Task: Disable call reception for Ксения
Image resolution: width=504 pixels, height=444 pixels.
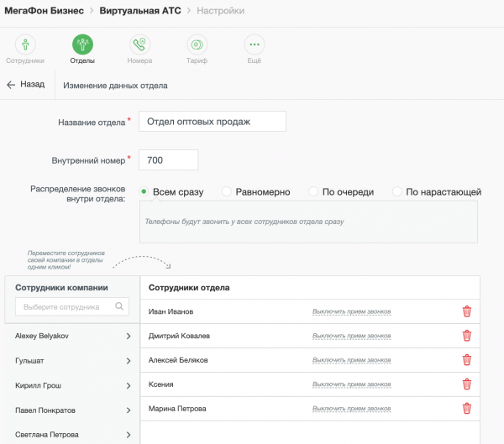Action: (351, 384)
